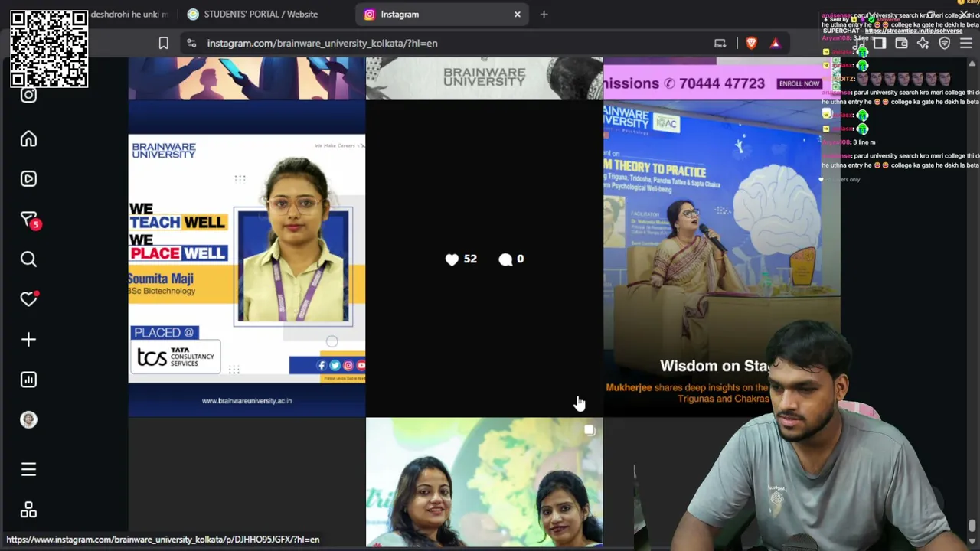980x551 pixels.
Task: Open the Instagram Home feed icon
Action: pos(28,139)
